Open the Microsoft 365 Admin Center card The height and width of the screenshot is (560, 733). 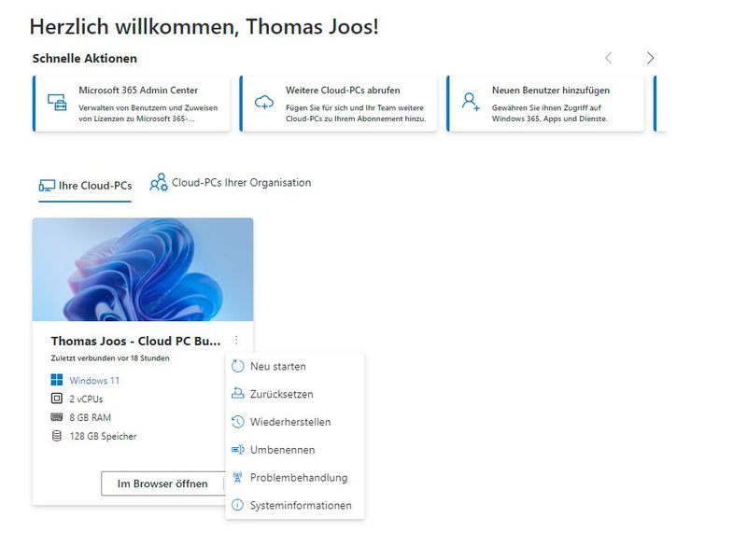132,104
